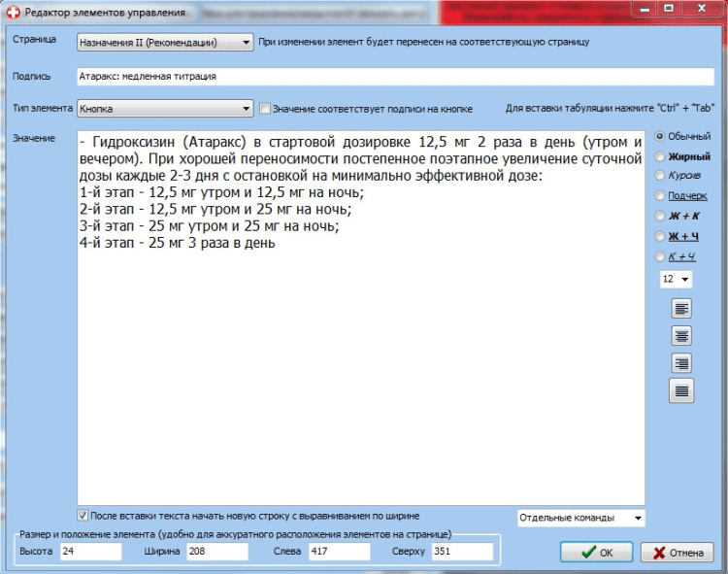The image size is (728, 574).
Task: Click the line '3-й этап - 25 мг утром'
Action: click(209, 225)
